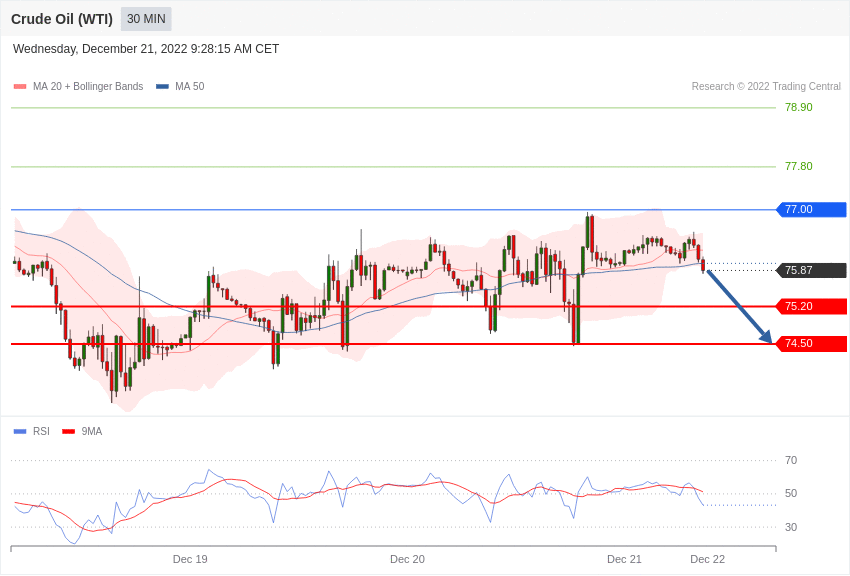Click the 30 MIN timeframe badge
This screenshot has width=850, height=576.
[x=146, y=19]
